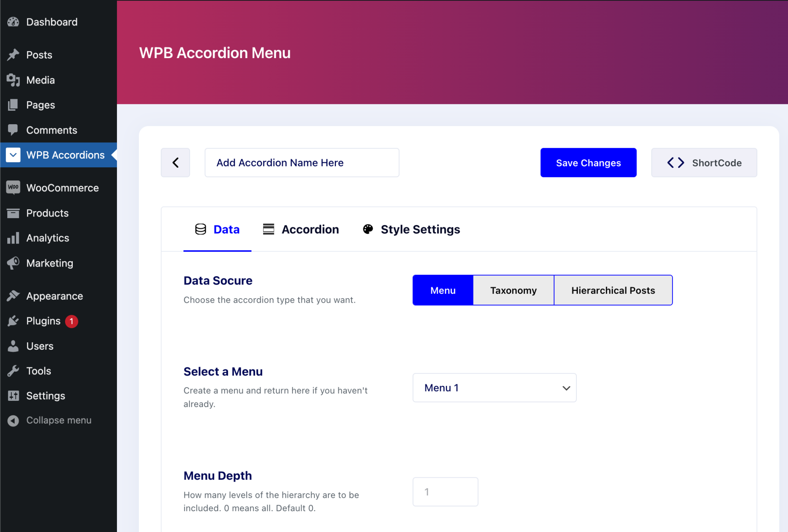Open the Comments section icon
This screenshot has height=532, width=788.
[x=13, y=130]
